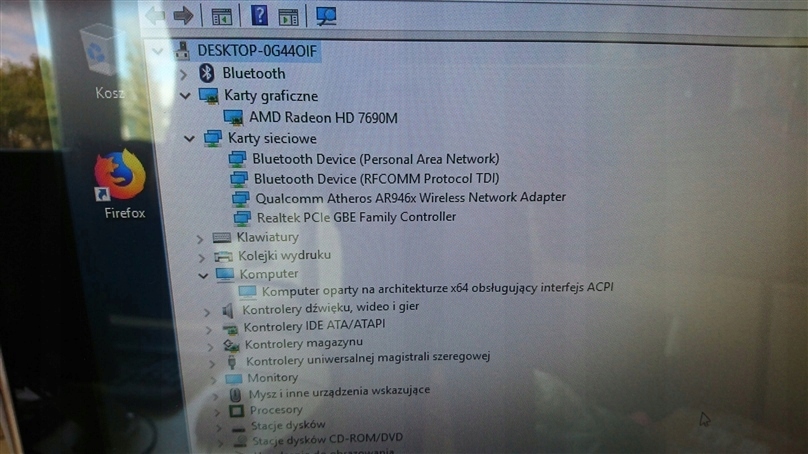The height and width of the screenshot is (454, 808).
Task: Select 'AMD Radeon HD 7690M' text
Action: pos(323,117)
